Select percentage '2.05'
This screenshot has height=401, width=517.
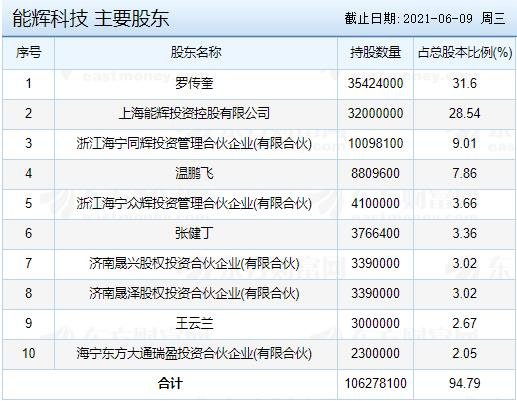[x=465, y=353]
